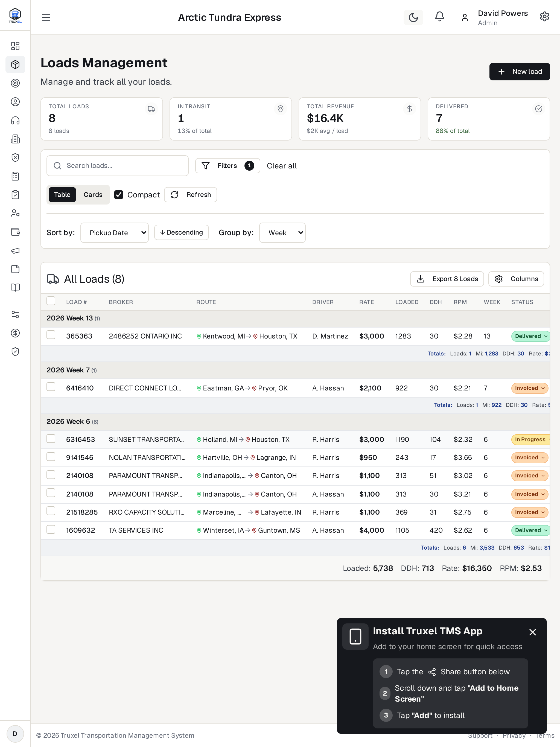Uncheck the Compact checkbox
The width and height of the screenshot is (560, 747).
coord(119,194)
